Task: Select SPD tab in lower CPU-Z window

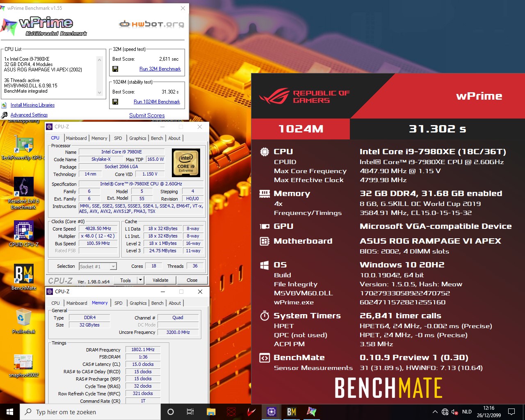Action: coord(119,303)
